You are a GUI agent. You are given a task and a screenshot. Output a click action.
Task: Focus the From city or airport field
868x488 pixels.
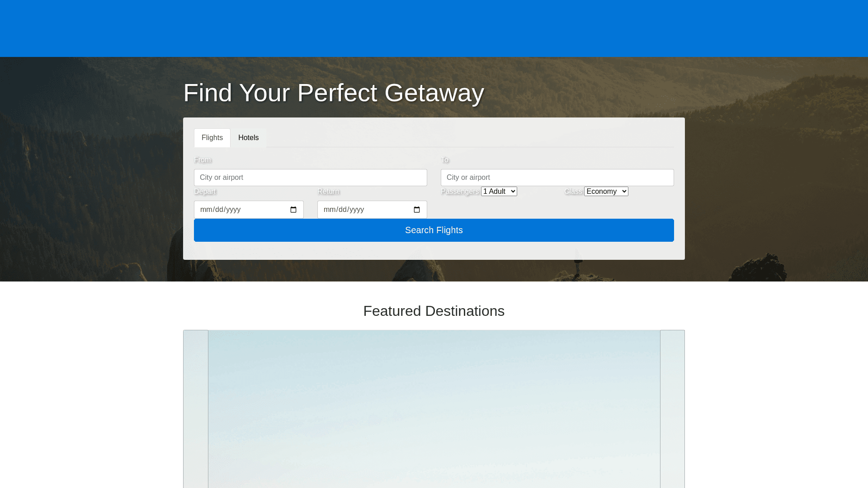310,178
